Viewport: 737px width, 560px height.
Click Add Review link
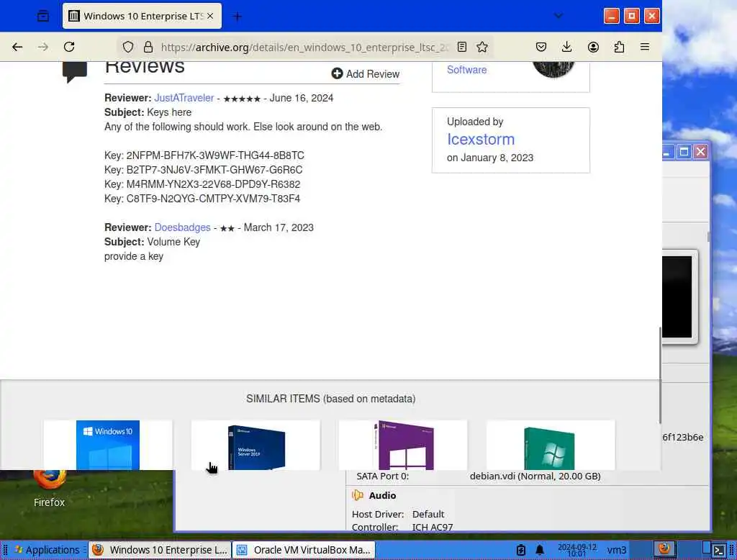(365, 74)
